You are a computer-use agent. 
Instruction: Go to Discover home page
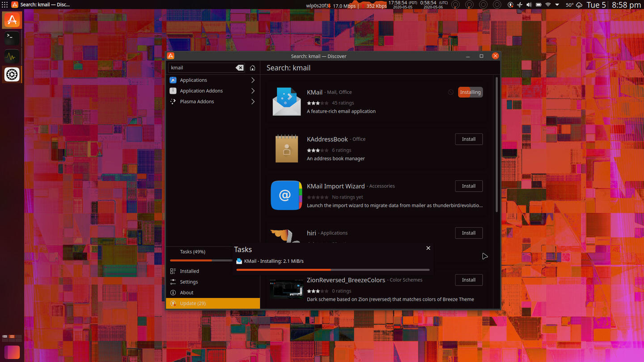pos(253,67)
